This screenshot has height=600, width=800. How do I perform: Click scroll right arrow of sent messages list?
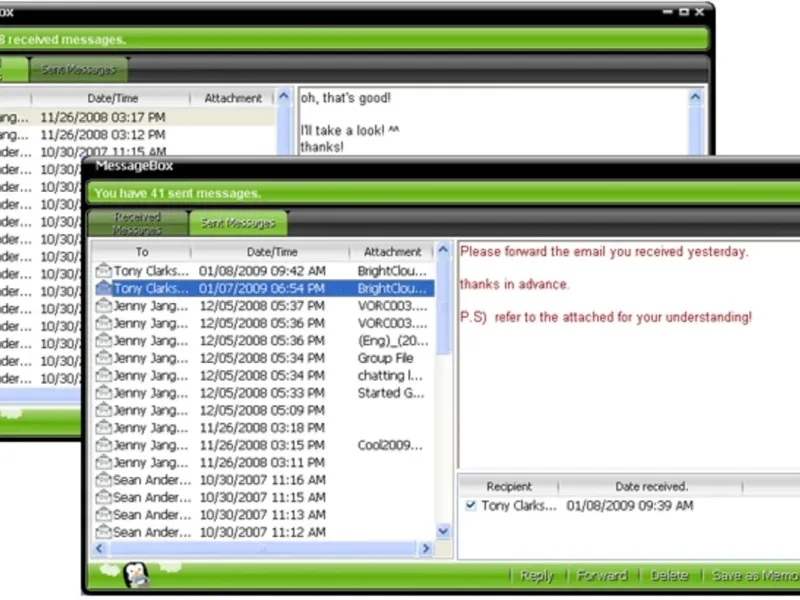point(425,548)
